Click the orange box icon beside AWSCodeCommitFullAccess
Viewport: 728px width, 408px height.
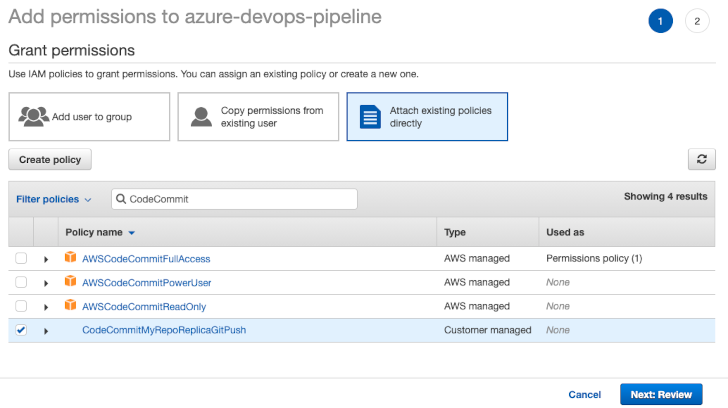pyautogui.click(x=70, y=258)
